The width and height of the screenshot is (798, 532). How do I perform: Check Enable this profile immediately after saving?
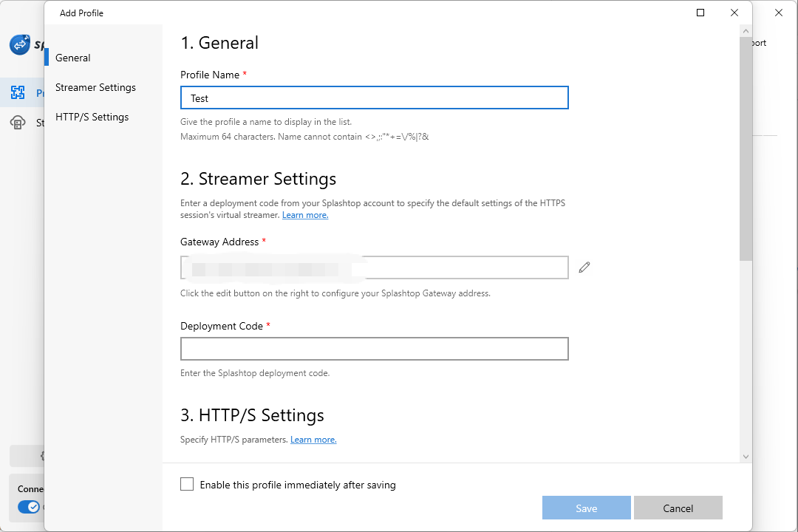187,484
